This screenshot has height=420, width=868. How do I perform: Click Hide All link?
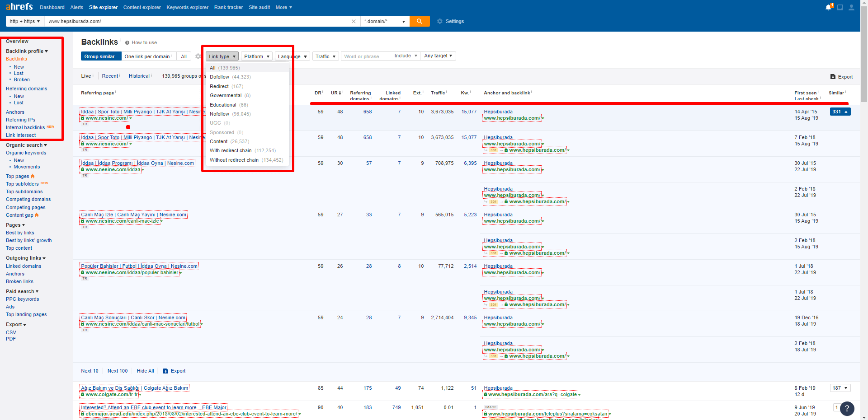click(x=145, y=371)
